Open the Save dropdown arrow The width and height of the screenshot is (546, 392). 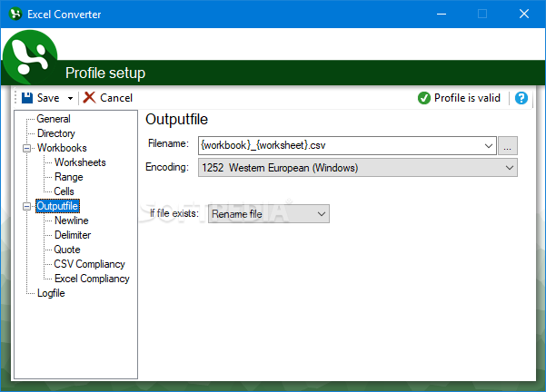coord(70,98)
